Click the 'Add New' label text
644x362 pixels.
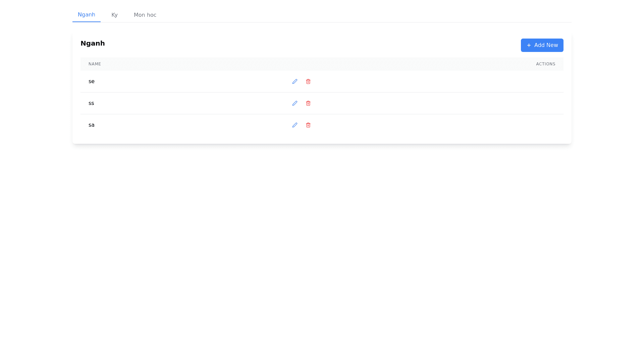[x=546, y=45]
